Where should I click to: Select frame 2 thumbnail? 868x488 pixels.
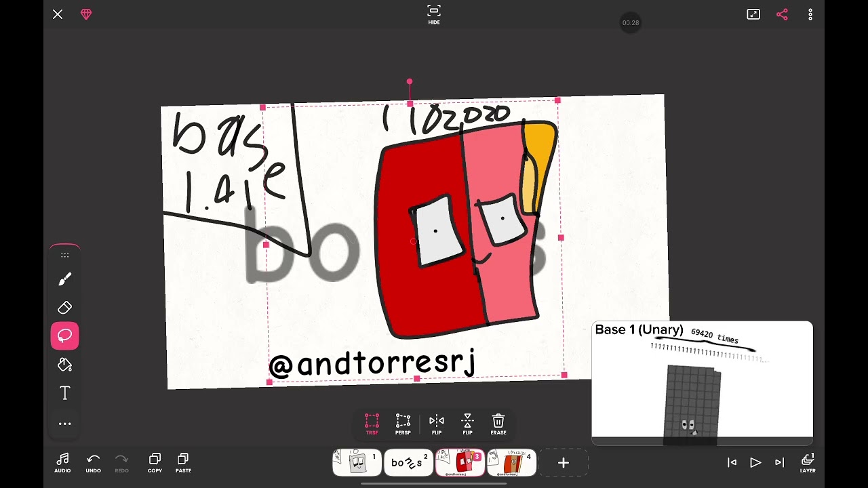click(408, 463)
